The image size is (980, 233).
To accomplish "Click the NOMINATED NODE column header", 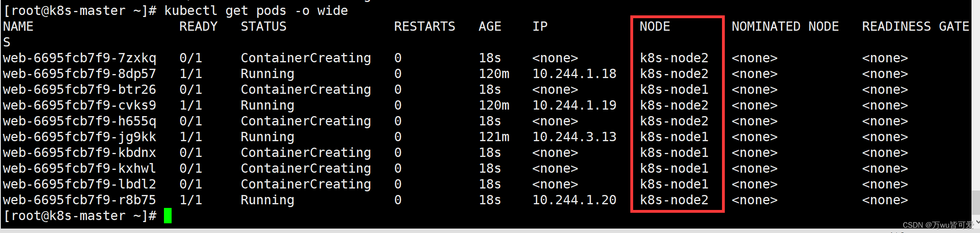I will [x=785, y=26].
